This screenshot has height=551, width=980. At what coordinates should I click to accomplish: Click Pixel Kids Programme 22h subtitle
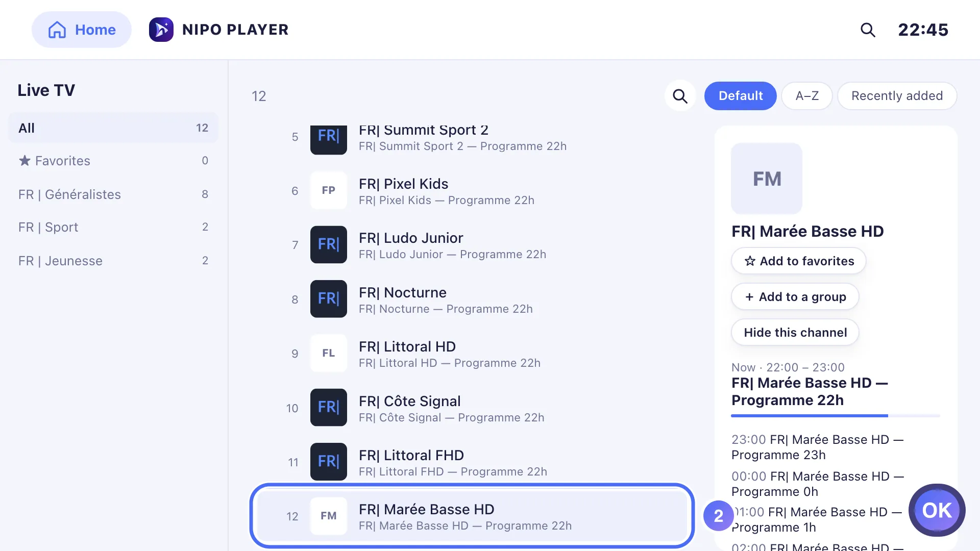(447, 200)
